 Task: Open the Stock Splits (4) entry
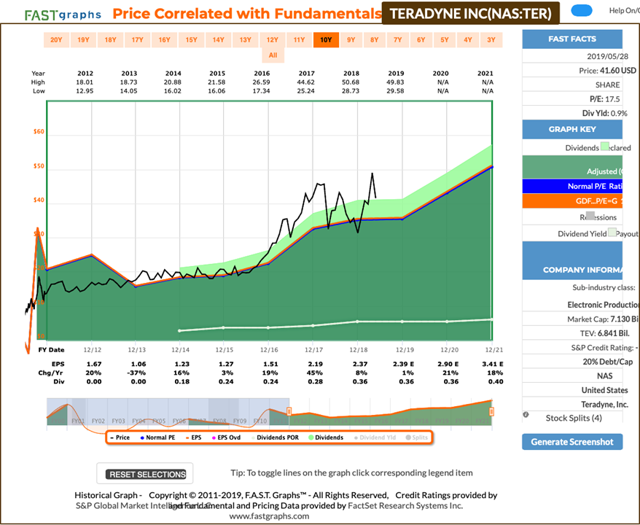[574, 418]
